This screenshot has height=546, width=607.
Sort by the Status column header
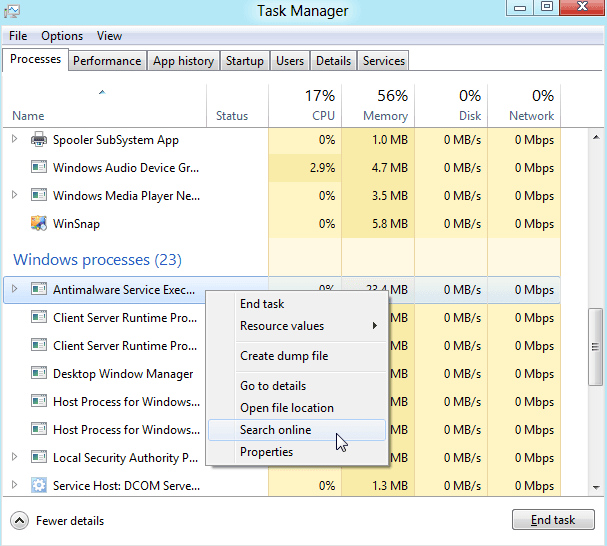[x=237, y=106]
